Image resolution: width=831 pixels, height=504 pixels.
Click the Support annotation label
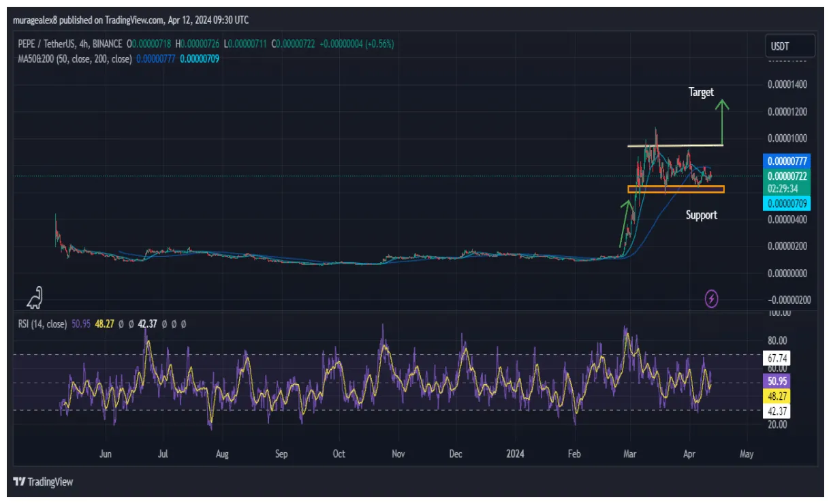701,215
